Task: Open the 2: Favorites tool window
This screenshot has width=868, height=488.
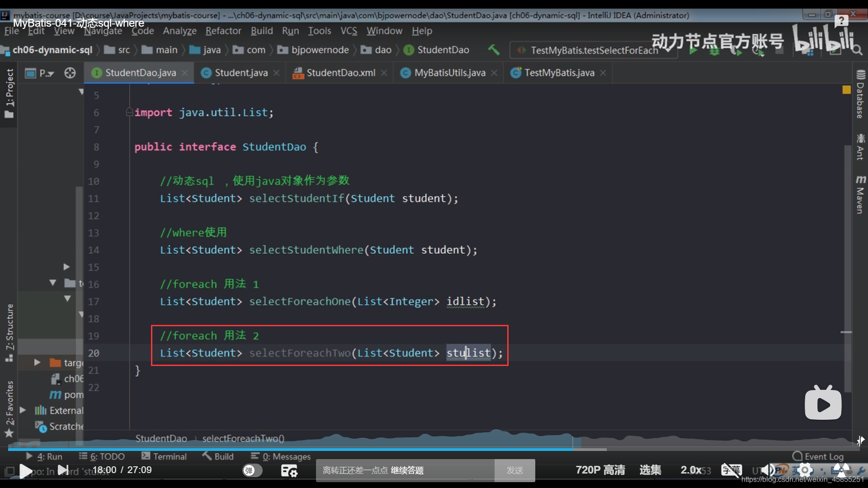Action: (9, 409)
